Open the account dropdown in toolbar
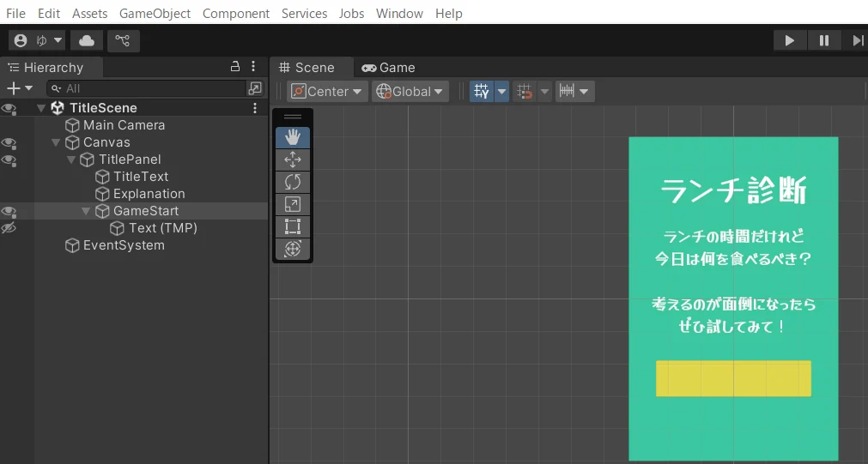 37,40
